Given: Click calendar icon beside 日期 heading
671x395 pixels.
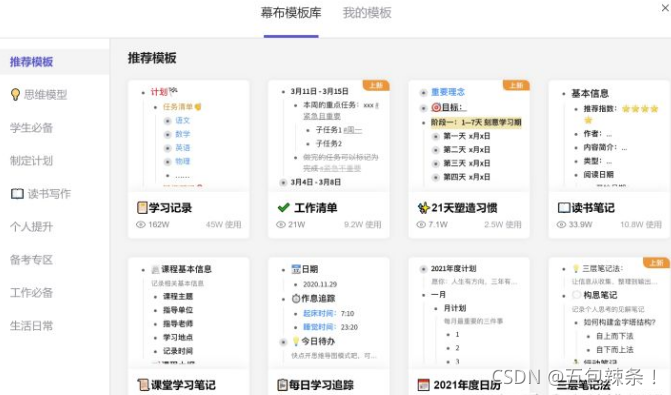Looking at the screenshot, I should [296, 269].
